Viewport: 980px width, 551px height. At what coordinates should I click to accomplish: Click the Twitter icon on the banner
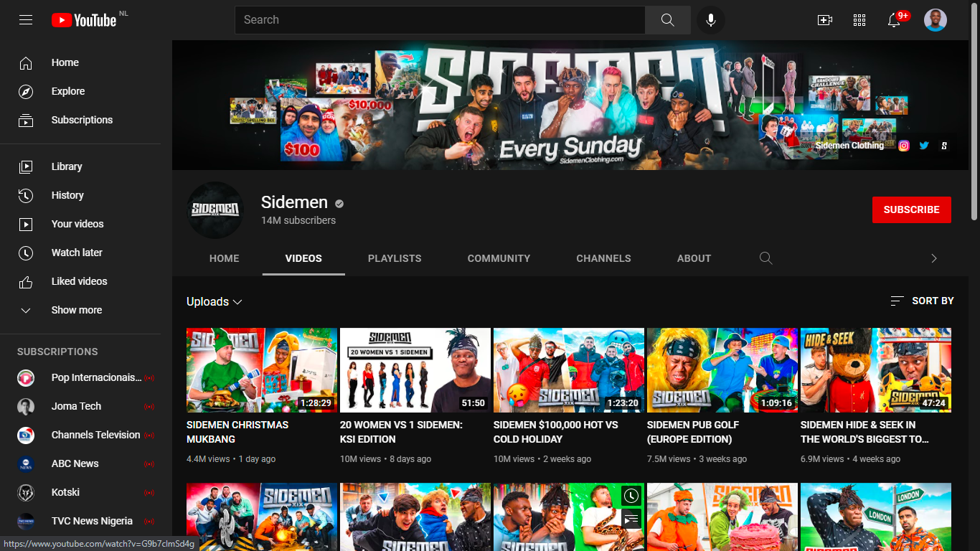click(x=924, y=146)
